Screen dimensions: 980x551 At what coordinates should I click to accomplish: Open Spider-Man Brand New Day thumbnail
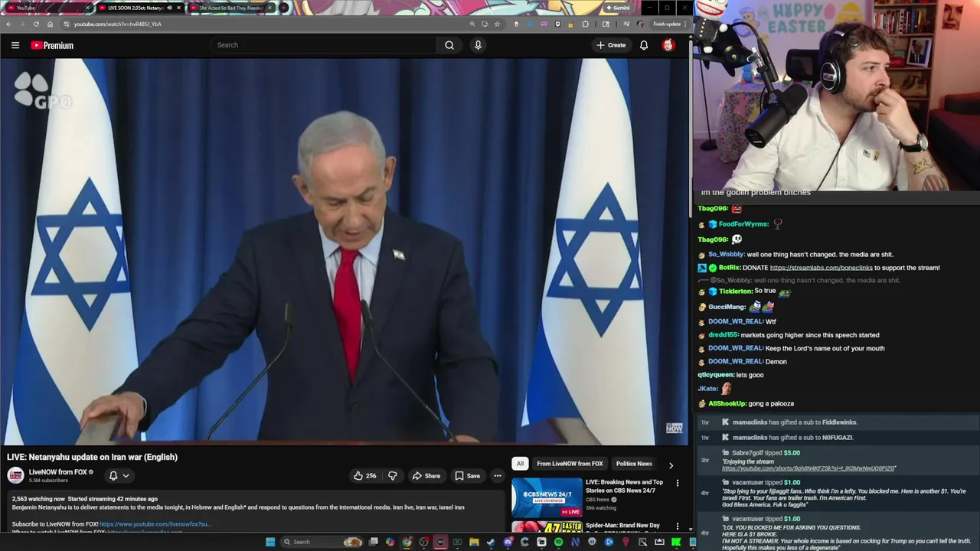coord(547,527)
